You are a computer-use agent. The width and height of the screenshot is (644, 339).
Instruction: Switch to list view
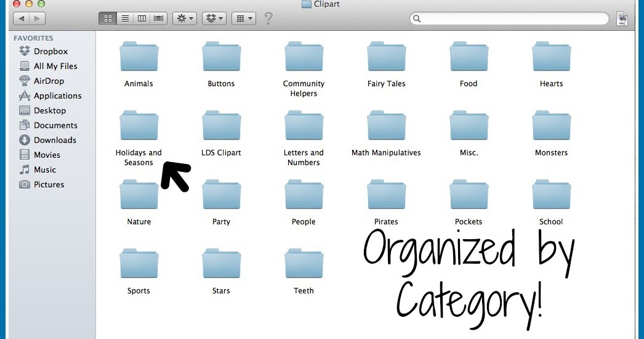[125, 18]
